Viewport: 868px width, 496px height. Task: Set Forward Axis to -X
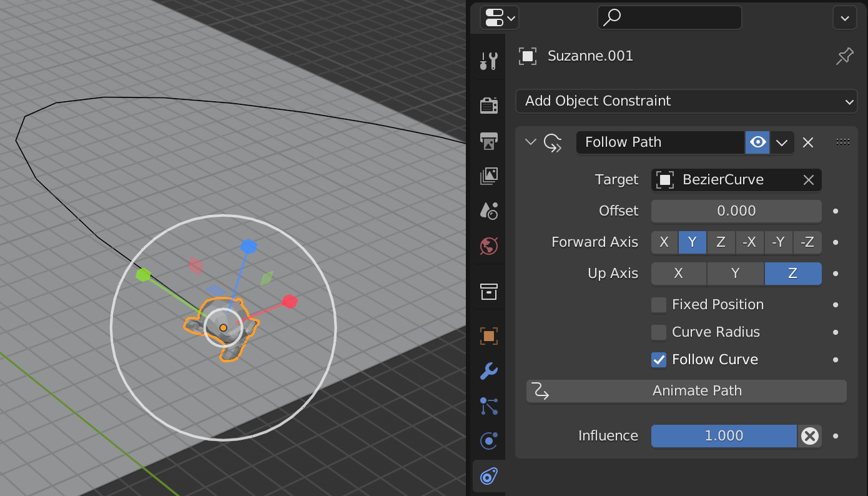pyautogui.click(x=749, y=242)
